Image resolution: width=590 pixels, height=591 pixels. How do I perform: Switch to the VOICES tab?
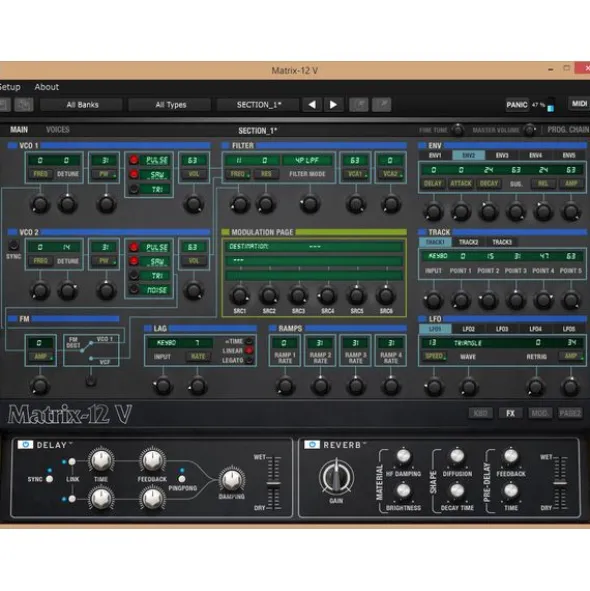[58, 130]
